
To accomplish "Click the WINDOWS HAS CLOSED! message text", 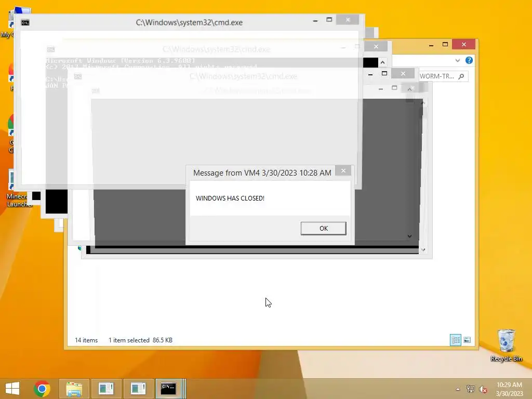I will [x=230, y=198].
